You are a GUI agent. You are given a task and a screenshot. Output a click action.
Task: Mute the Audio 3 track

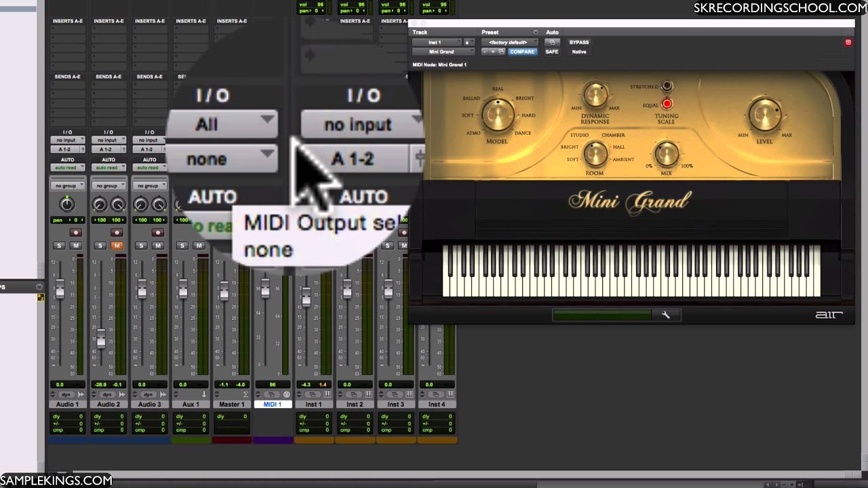[157, 245]
